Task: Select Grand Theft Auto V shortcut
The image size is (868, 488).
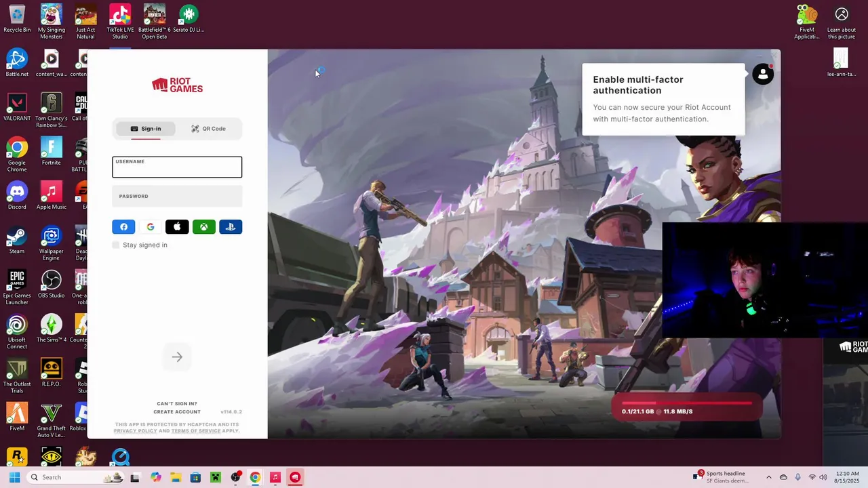Action: (x=52, y=420)
